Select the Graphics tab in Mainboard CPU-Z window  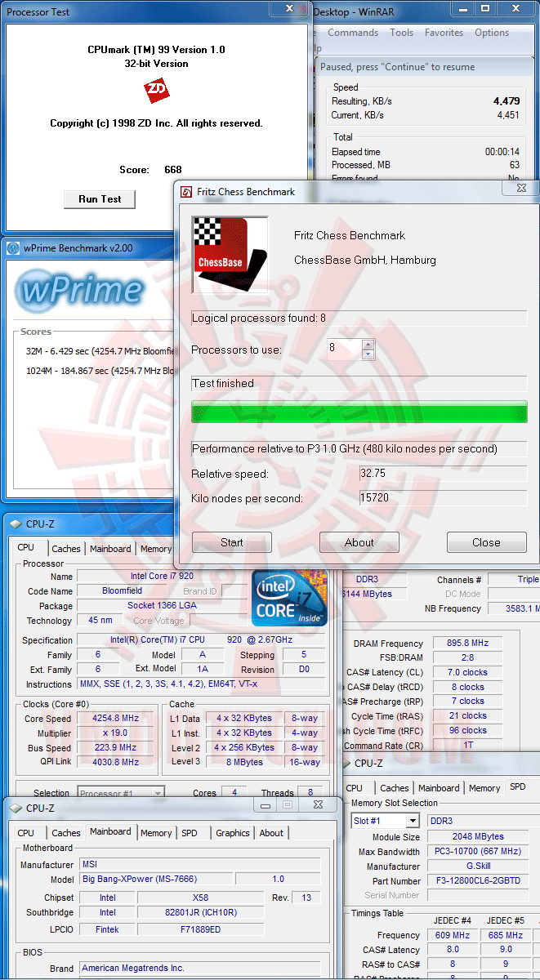tap(233, 833)
